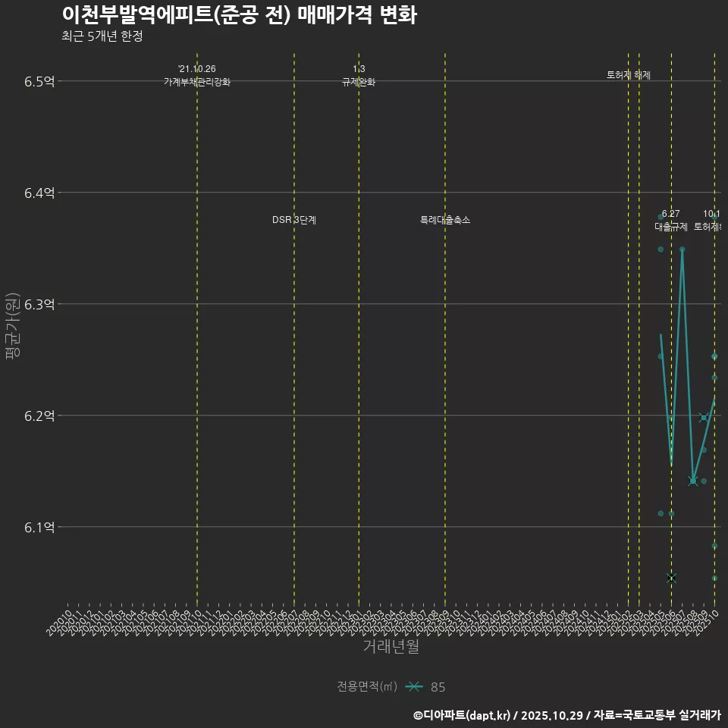Click the highest teal data point near 6.35억
This screenshot has height=728, width=728.
point(683,249)
